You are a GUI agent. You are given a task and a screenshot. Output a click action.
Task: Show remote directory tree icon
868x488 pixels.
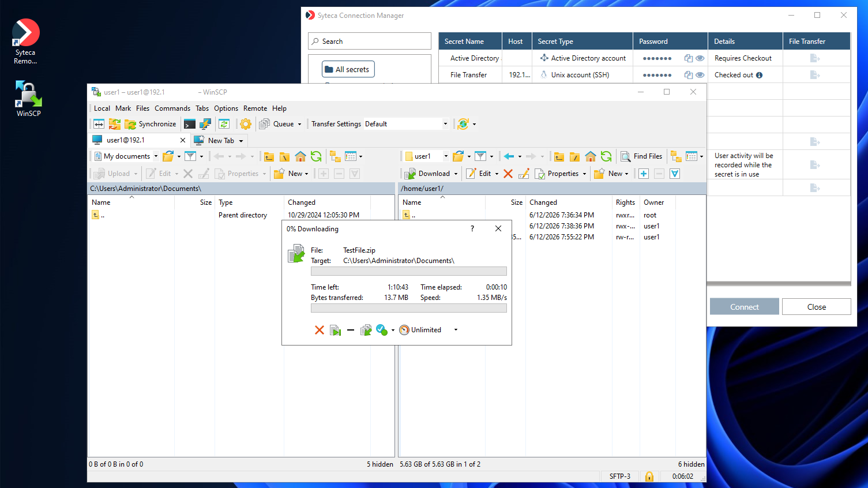click(676, 156)
